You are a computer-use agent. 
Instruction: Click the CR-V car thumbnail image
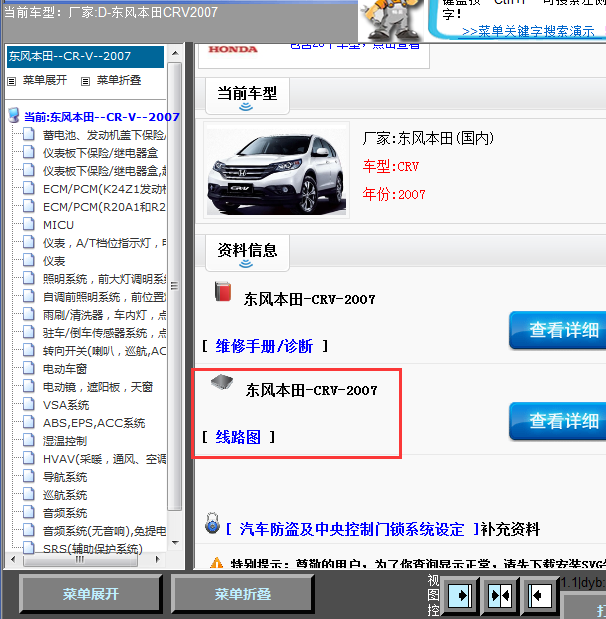[x=276, y=170]
